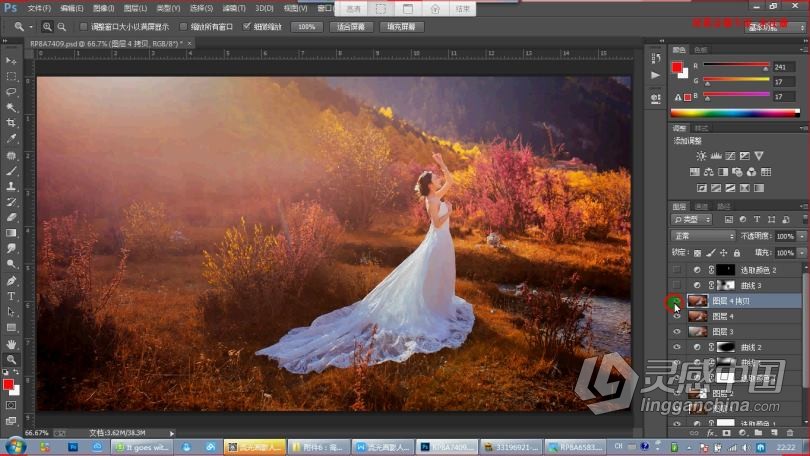The height and width of the screenshot is (456, 810).
Task: Open the RP8A6583 item in the taskbar
Action: point(577,447)
